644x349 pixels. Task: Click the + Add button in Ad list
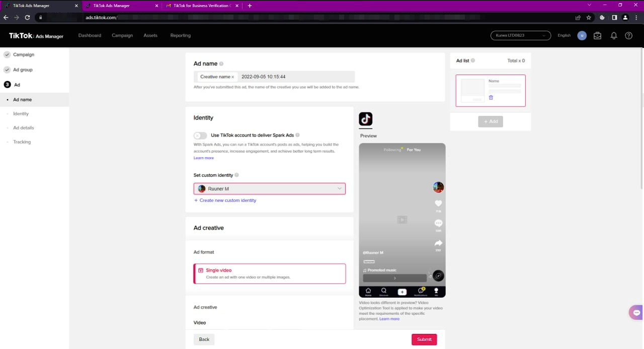point(491,121)
